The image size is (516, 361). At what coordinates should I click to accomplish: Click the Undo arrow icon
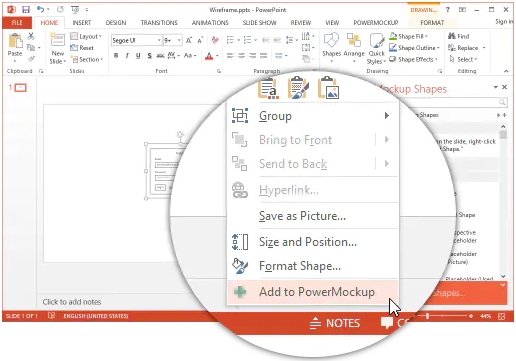(40, 9)
